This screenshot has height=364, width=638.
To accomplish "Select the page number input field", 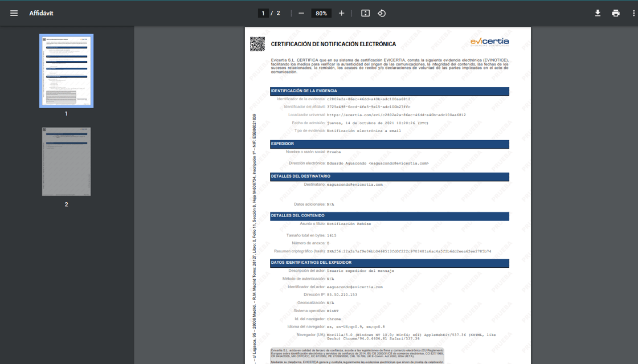I will pyautogui.click(x=263, y=13).
